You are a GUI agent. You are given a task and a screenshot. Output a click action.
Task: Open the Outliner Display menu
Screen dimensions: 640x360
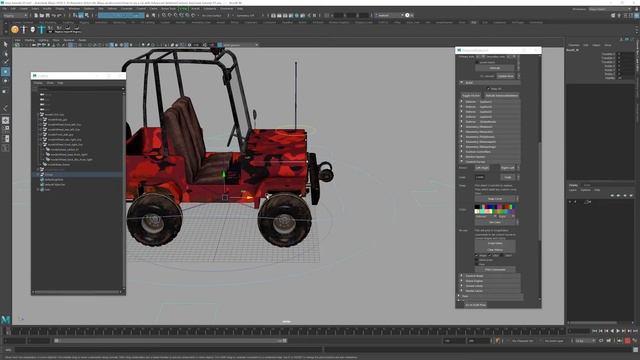click(38, 83)
